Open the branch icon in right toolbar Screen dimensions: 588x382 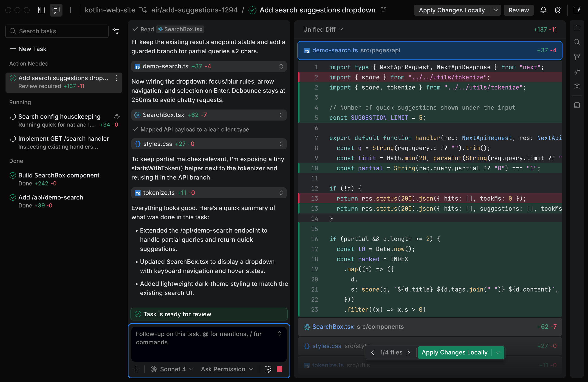click(x=577, y=57)
